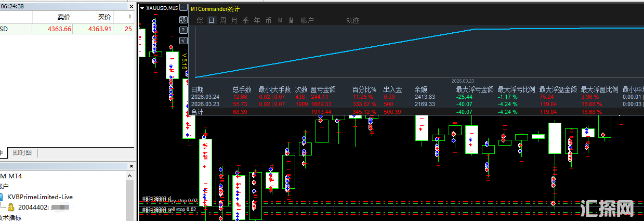This screenshot has height=221, width=644.
Task: Select the 月 monthly statistics tab
Action: 234,20
